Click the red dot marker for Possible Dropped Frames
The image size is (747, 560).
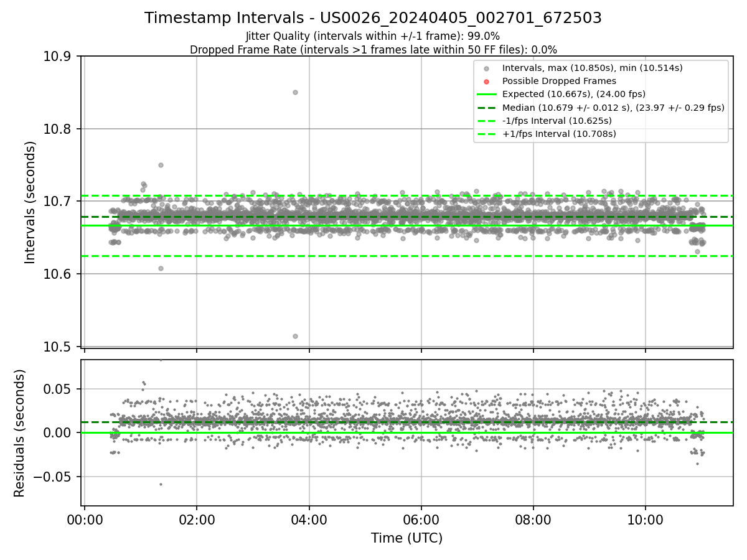487,82
